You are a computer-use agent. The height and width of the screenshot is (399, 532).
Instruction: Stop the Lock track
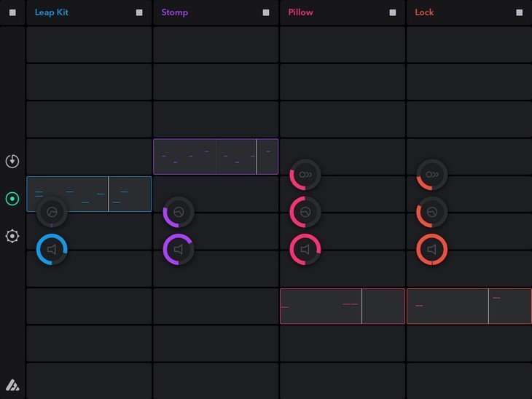point(519,12)
